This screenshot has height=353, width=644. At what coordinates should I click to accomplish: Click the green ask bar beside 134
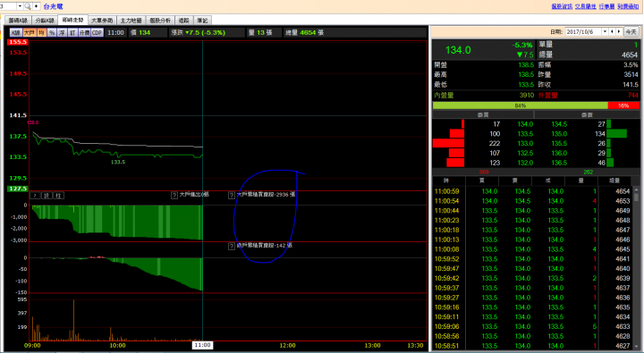[616, 133]
